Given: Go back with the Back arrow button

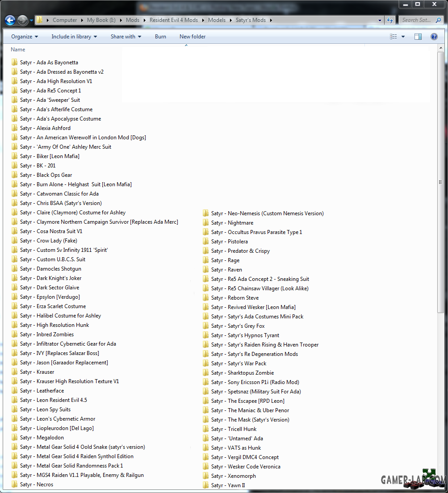Looking at the screenshot, I should coord(10,21).
